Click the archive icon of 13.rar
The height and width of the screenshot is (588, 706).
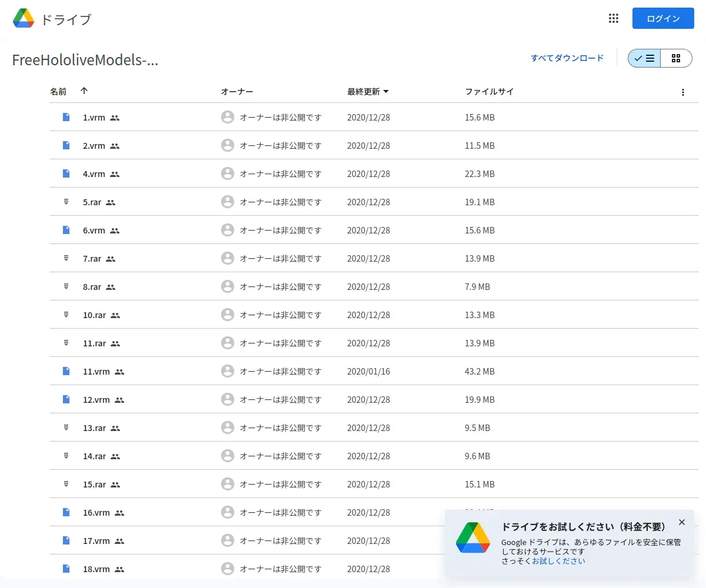(x=66, y=427)
